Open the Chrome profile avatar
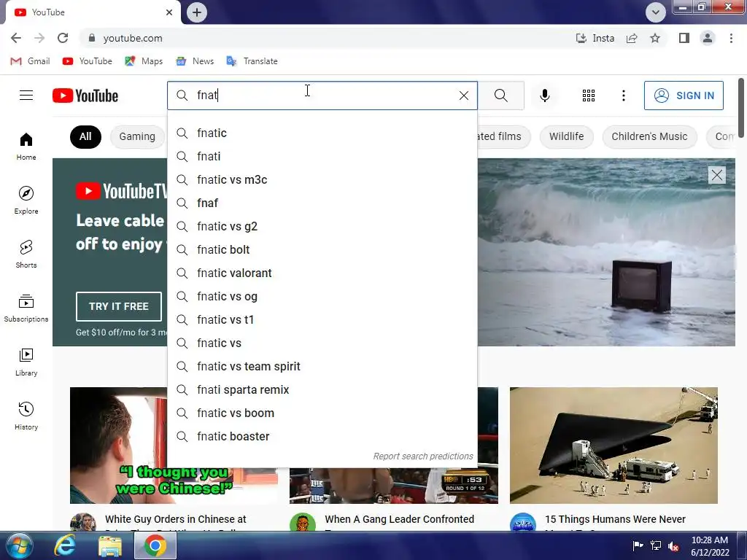The image size is (747, 560). tap(708, 38)
